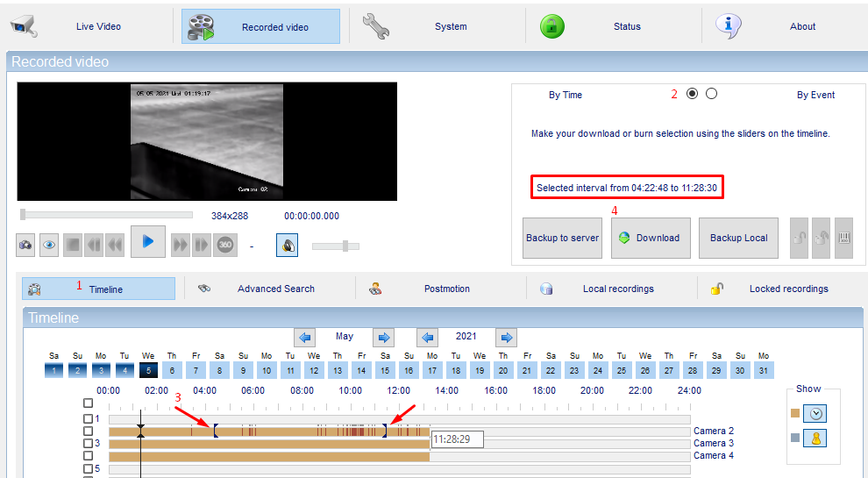Toggle the person motion icon in Show panel
The width and height of the screenshot is (868, 478).
815,439
